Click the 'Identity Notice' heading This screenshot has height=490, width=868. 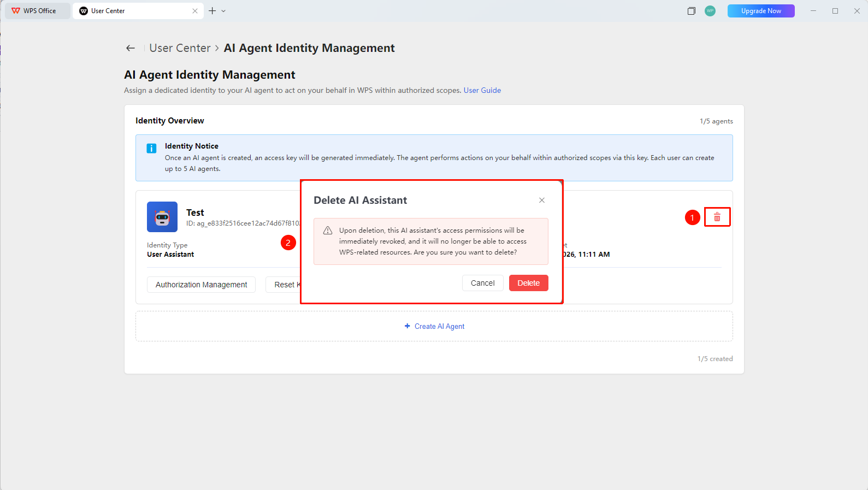[192, 146]
